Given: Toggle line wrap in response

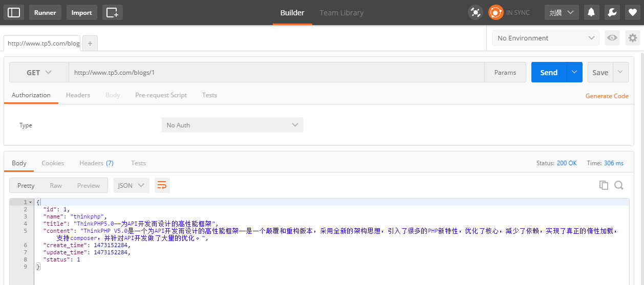Looking at the screenshot, I should (x=162, y=185).
